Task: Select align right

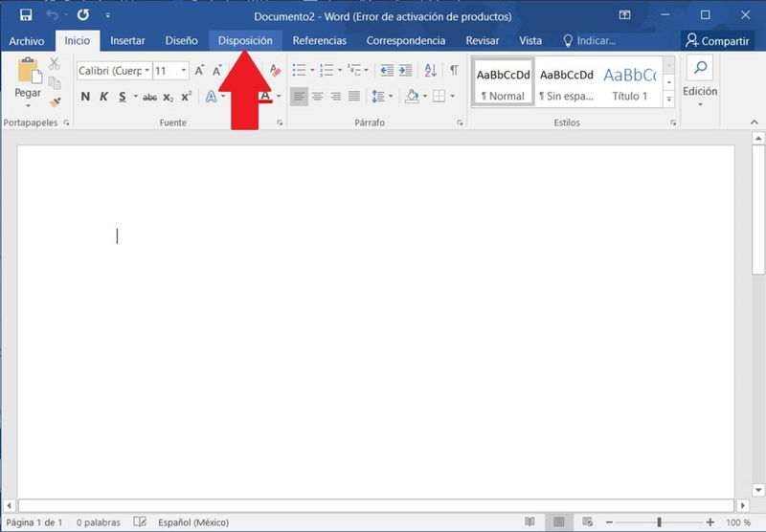Action: tap(336, 97)
